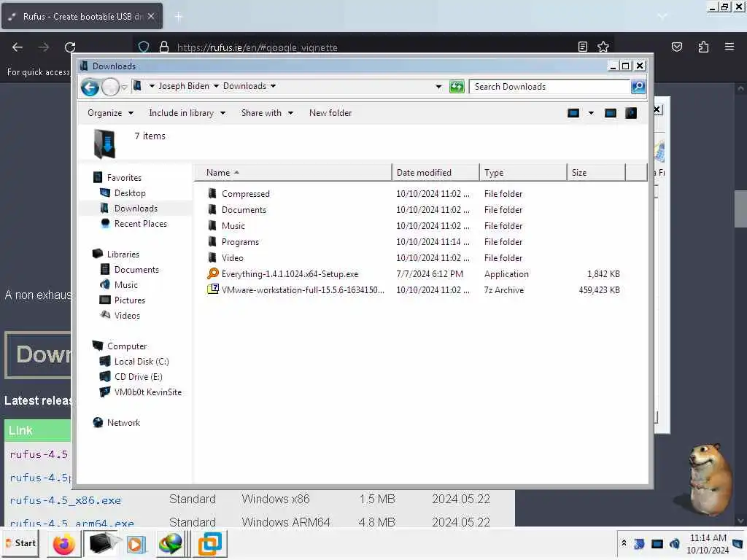This screenshot has width=747, height=560.
Task: Click the Firefox back arrow
Action: [18, 47]
